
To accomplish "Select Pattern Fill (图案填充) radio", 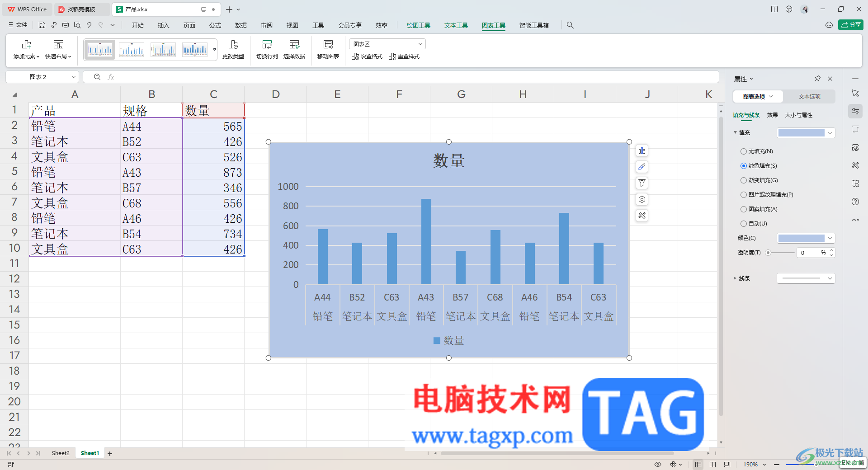I will 743,209.
